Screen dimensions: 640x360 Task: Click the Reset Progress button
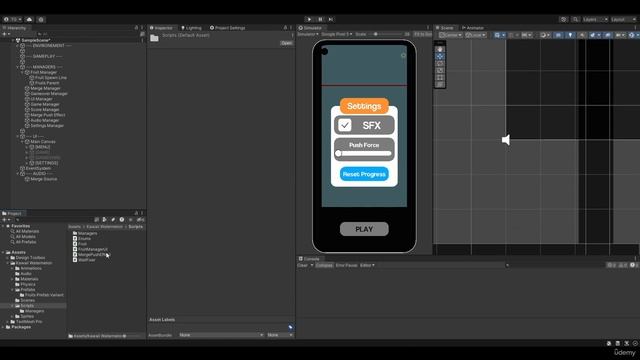364,174
